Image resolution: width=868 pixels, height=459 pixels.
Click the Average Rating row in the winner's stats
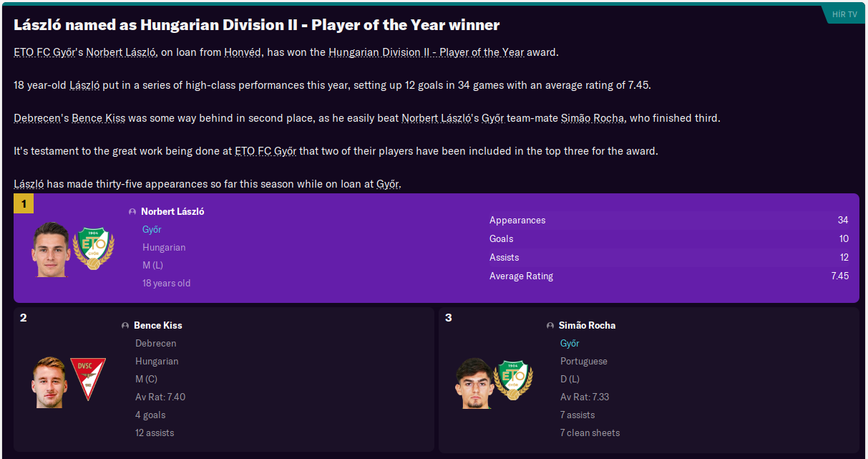tap(521, 276)
